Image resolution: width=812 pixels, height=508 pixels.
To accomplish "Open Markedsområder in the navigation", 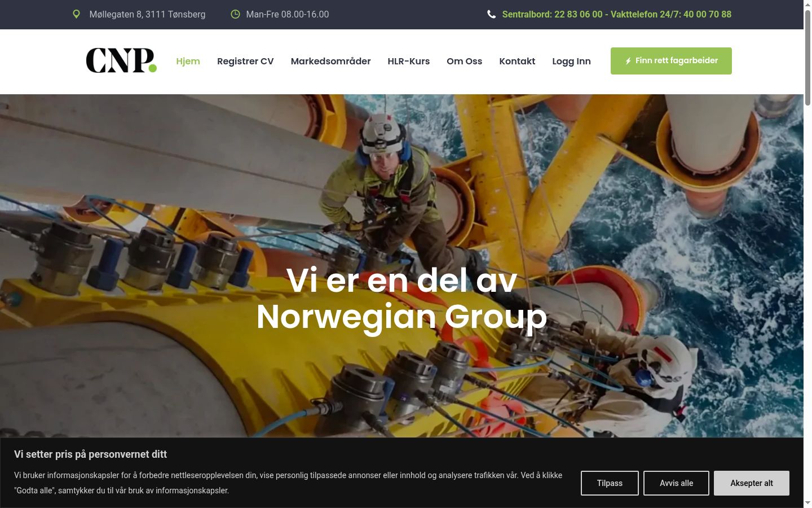I will point(330,61).
